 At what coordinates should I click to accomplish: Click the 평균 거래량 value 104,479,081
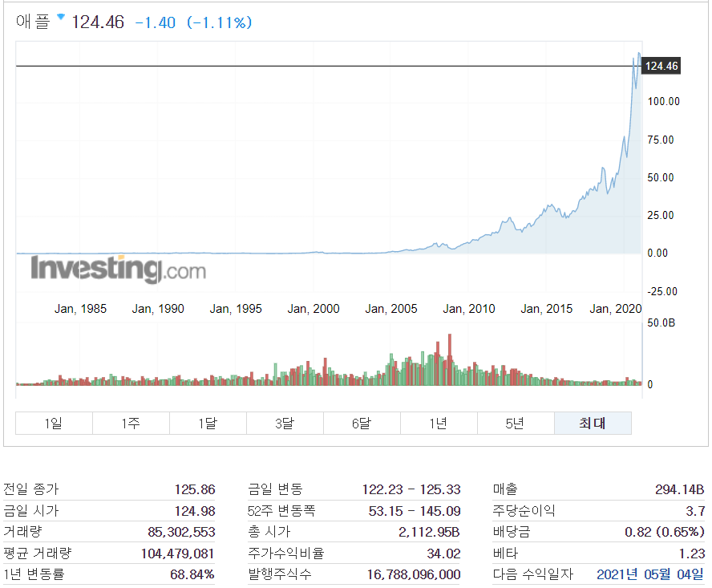click(x=177, y=554)
